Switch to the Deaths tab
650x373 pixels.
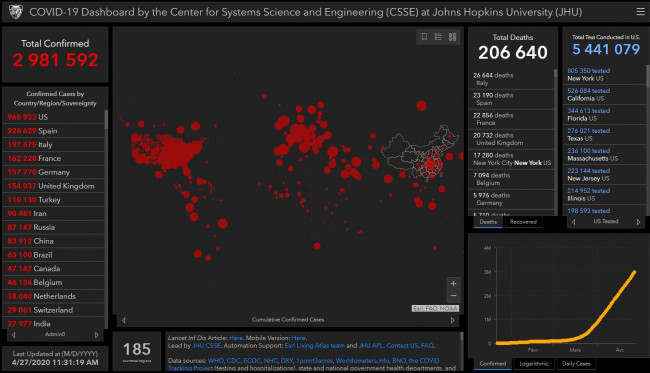tap(488, 222)
